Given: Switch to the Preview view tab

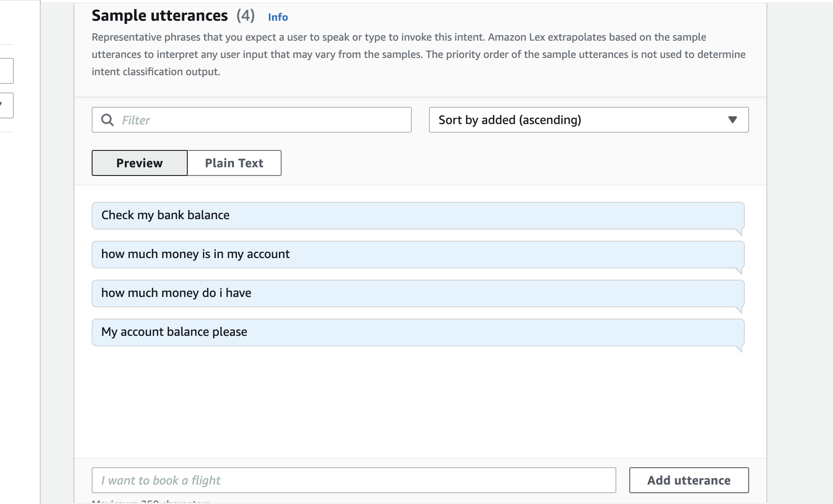Looking at the screenshot, I should pos(139,163).
